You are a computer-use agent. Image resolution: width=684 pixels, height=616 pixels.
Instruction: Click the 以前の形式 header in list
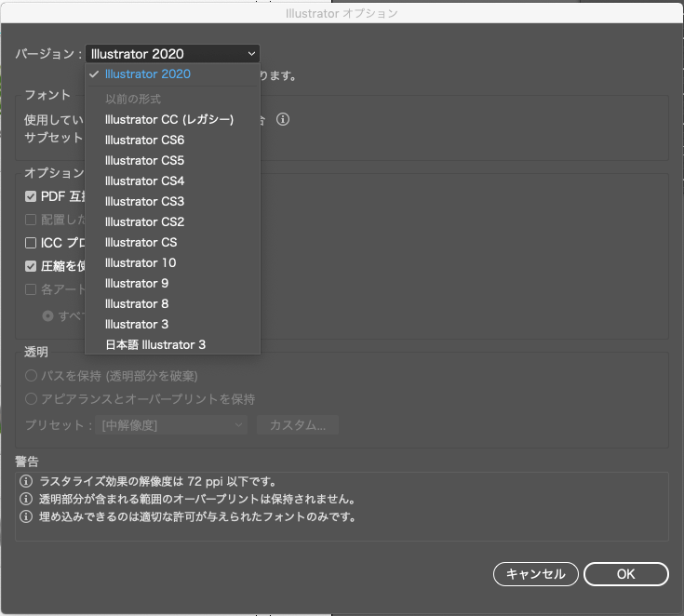coord(133,99)
